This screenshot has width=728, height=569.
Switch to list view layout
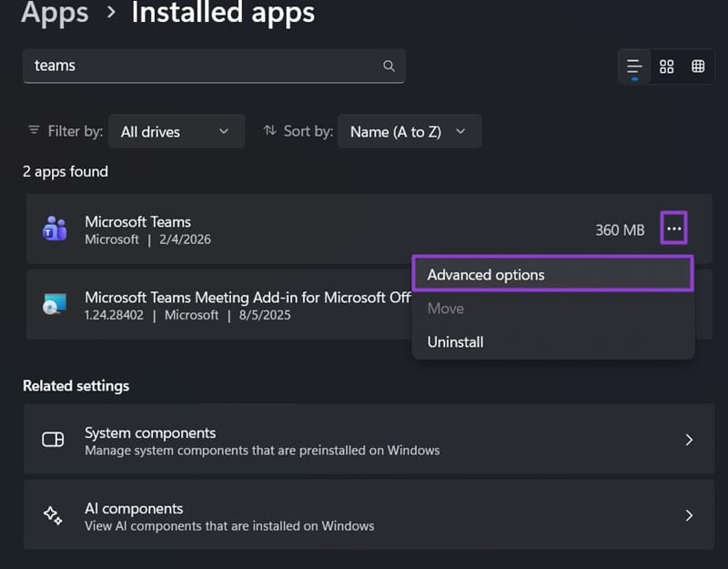pyautogui.click(x=634, y=66)
